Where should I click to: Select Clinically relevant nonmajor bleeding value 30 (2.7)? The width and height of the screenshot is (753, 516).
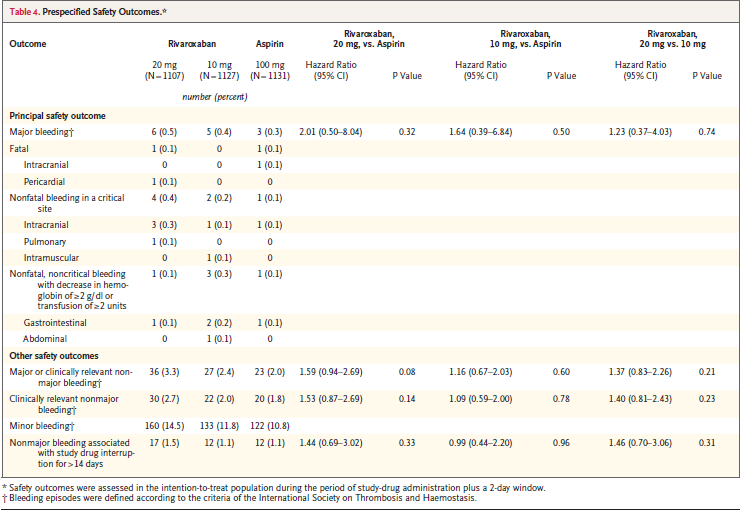pos(164,399)
